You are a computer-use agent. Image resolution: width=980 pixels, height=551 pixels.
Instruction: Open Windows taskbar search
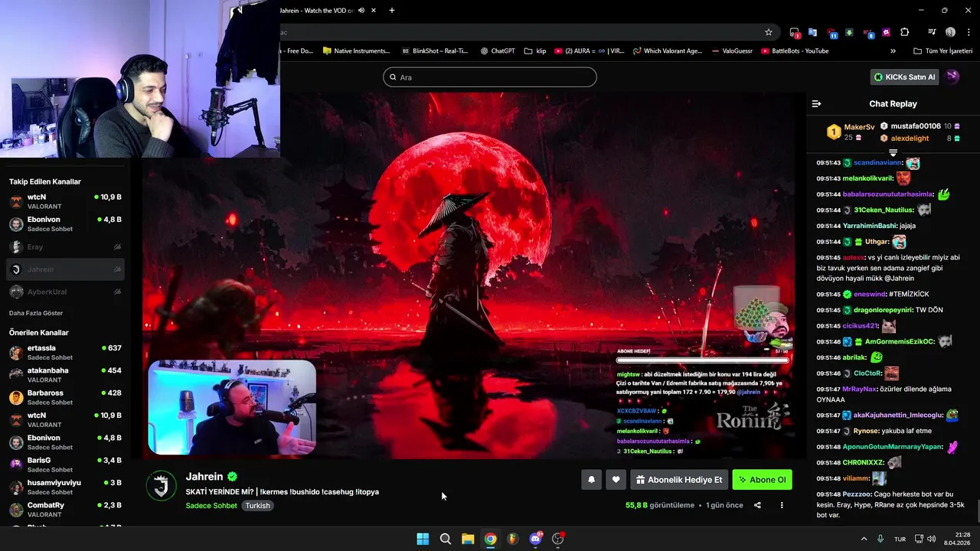coord(445,539)
